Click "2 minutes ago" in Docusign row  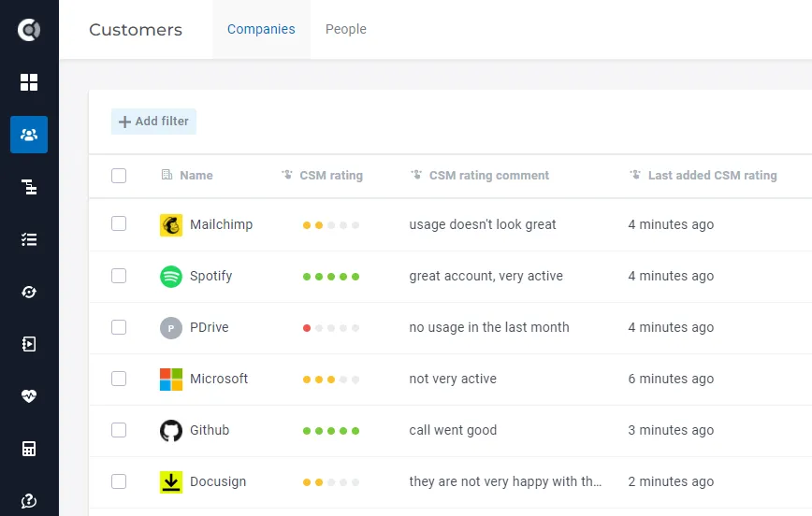(x=671, y=481)
